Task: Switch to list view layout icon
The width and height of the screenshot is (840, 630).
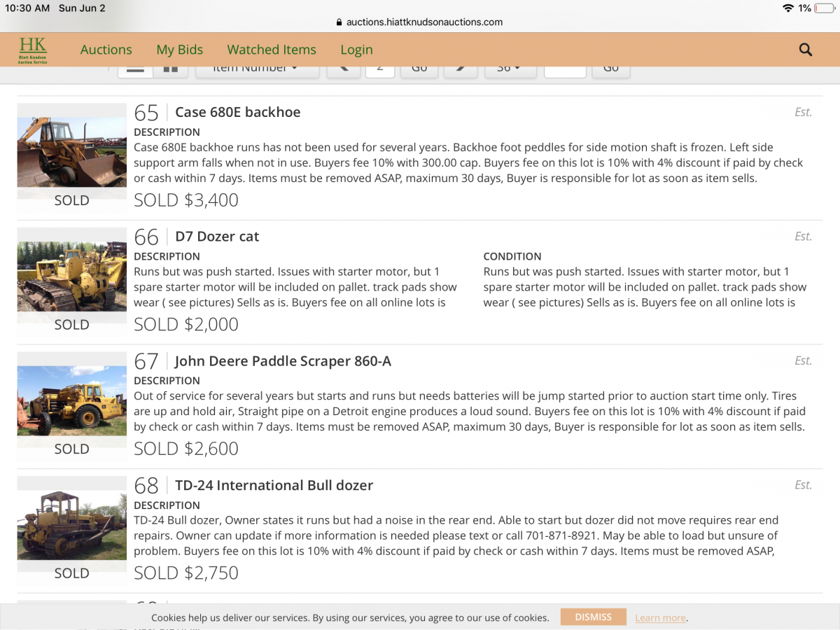Action: pyautogui.click(x=135, y=69)
